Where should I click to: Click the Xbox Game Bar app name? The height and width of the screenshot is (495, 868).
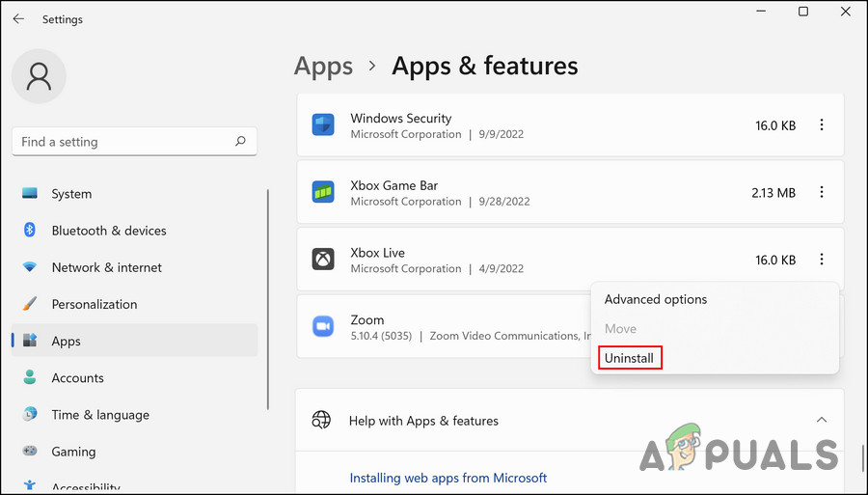tap(394, 185)
